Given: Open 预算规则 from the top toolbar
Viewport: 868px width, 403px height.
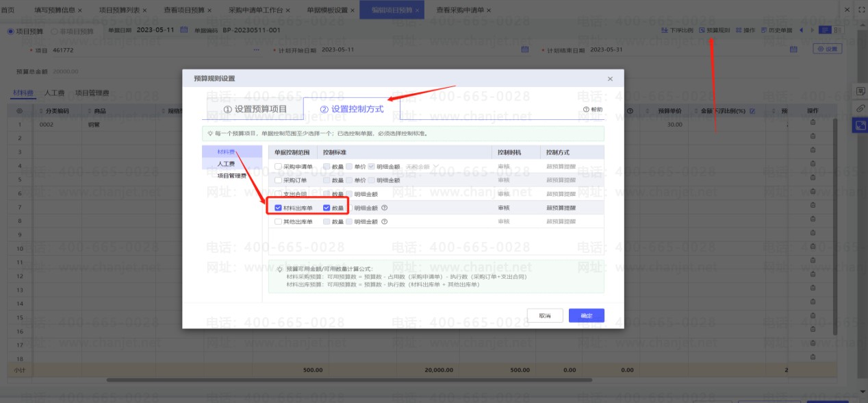Looking at the screenshot, I should 714,30.
